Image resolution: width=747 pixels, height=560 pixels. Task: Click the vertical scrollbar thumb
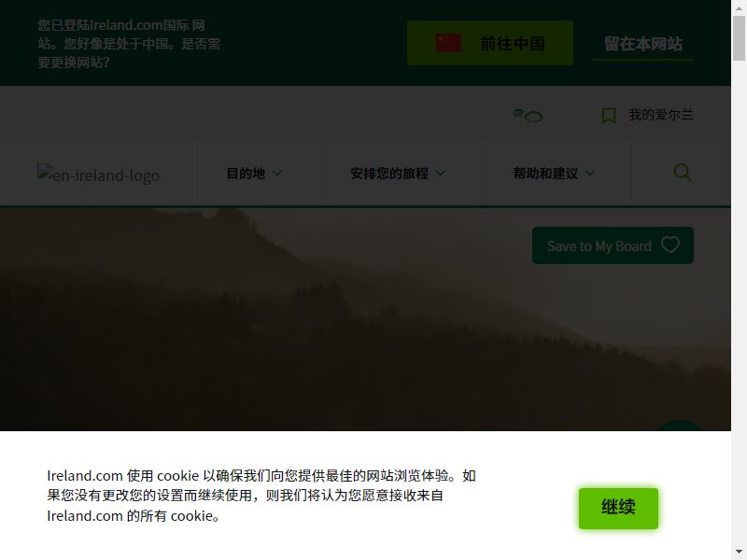tap(739, 38)
